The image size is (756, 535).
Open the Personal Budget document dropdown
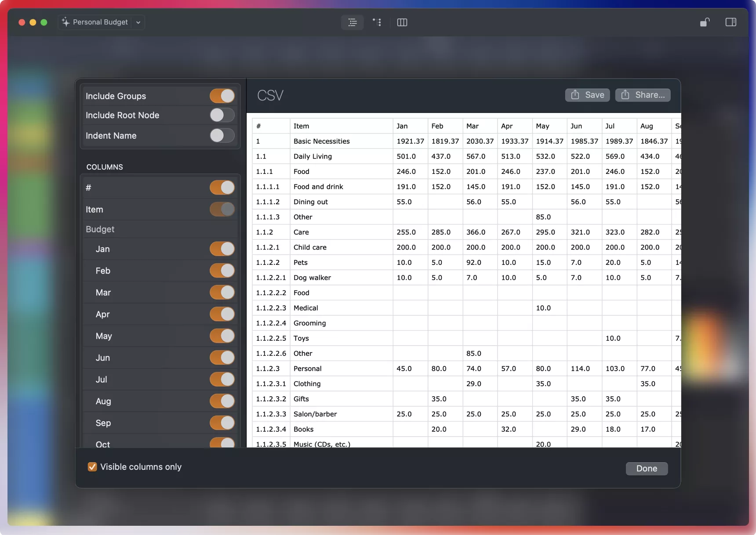pos(138,22)
